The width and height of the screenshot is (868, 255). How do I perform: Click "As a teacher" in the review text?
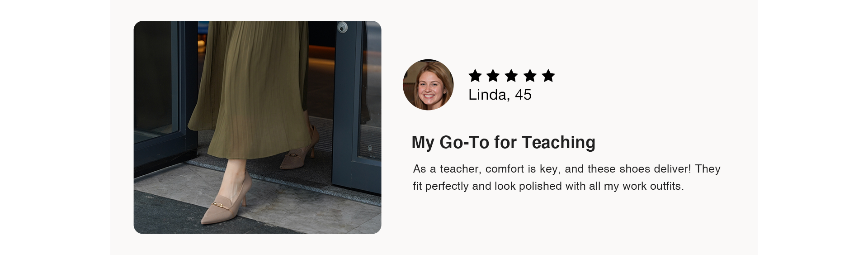pos(446,169)
